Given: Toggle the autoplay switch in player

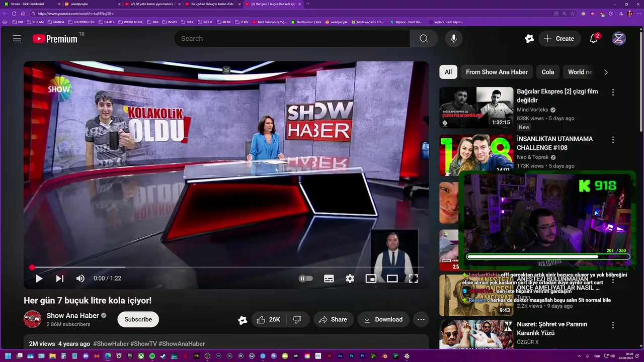Looking at the screenshot, I should pos(305,279).
